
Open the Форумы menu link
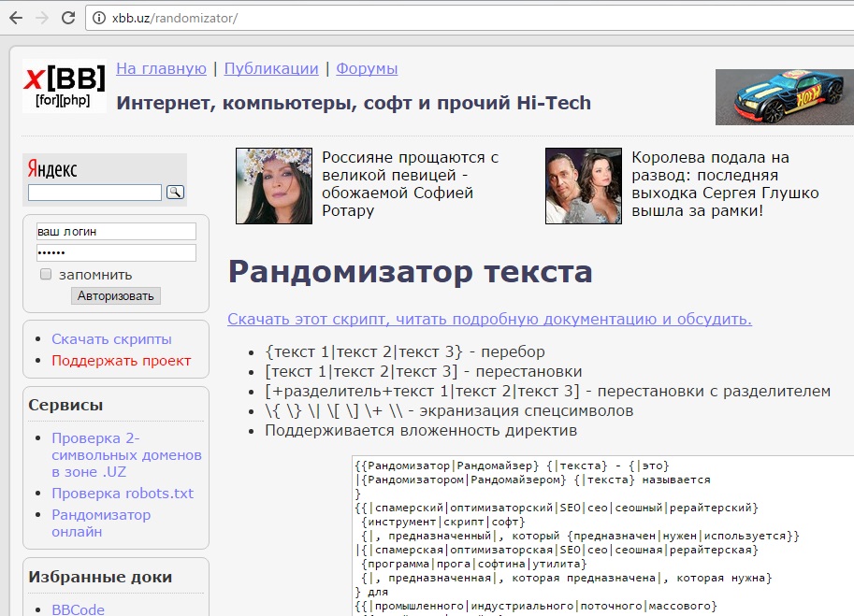[x=367, y=68]
